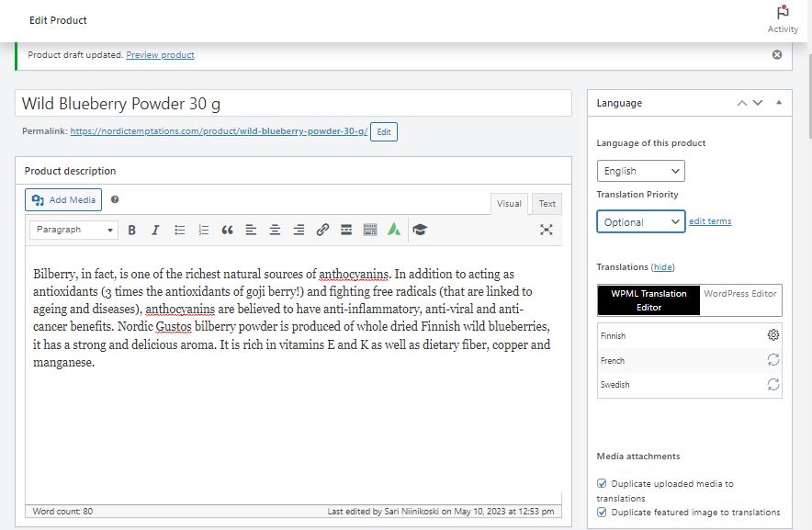812x530 pixels.
Task: Dismiss the Product draft updated notice
Action: (x=777, y=54)
